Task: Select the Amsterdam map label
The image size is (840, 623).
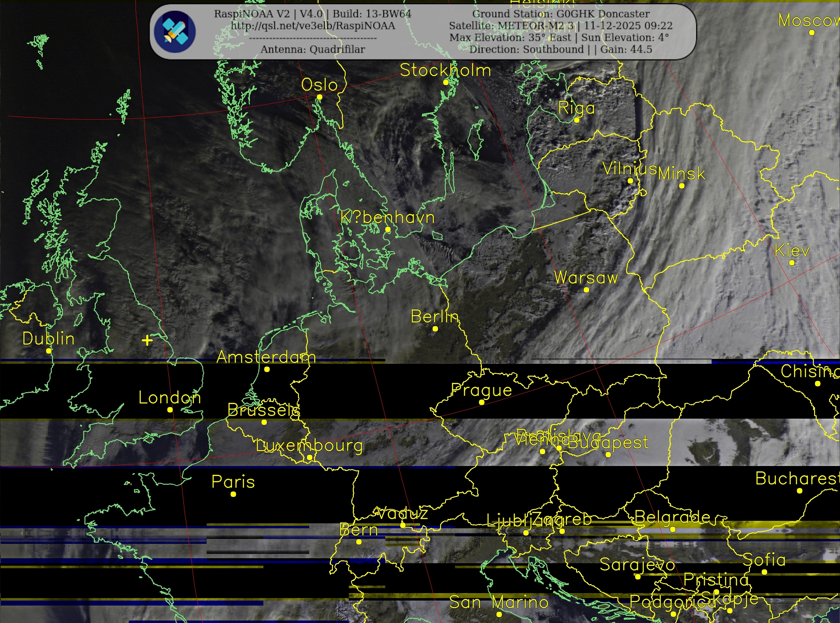Action: [x=266, y=357]
